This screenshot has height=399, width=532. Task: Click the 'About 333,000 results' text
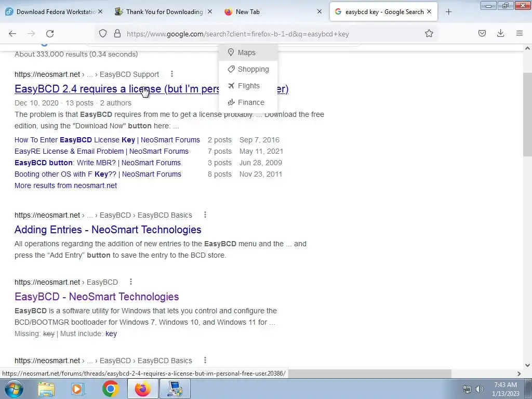click(x=76, y=54)
